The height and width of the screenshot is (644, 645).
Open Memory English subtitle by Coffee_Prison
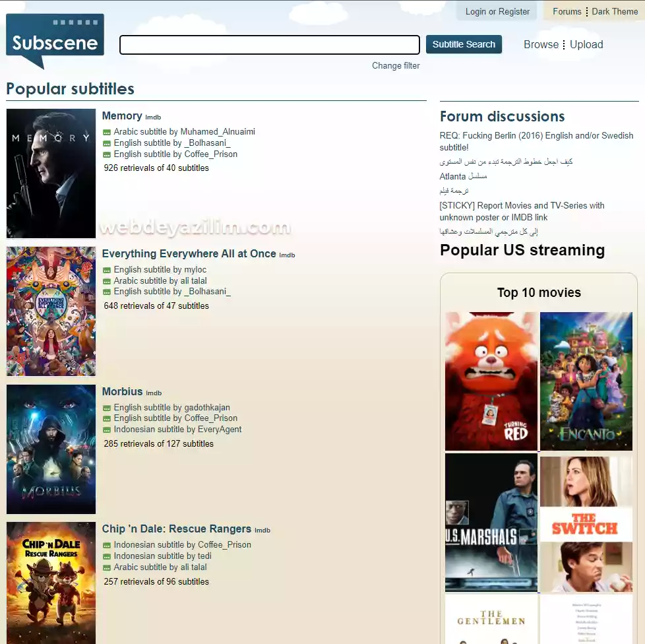tap(175, 154)
